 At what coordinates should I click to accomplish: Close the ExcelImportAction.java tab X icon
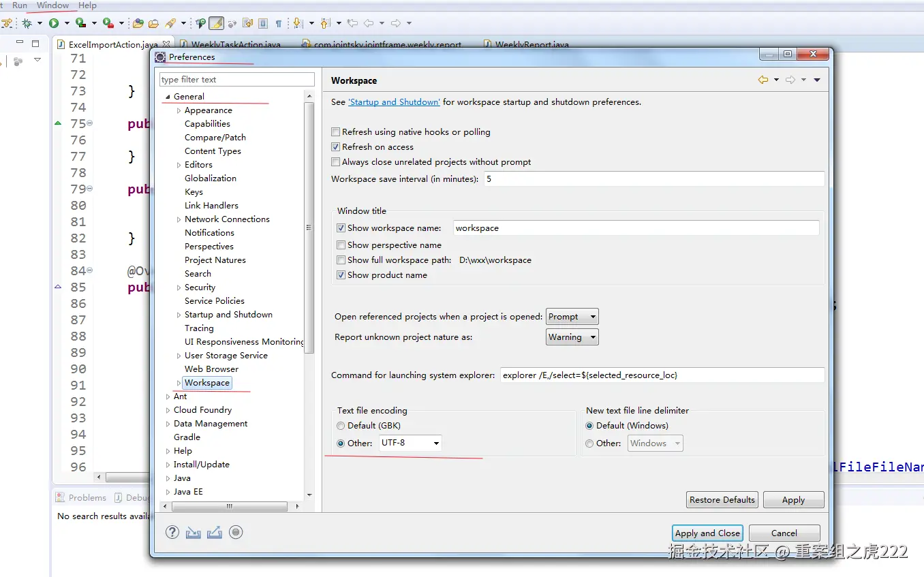[166, 44]
